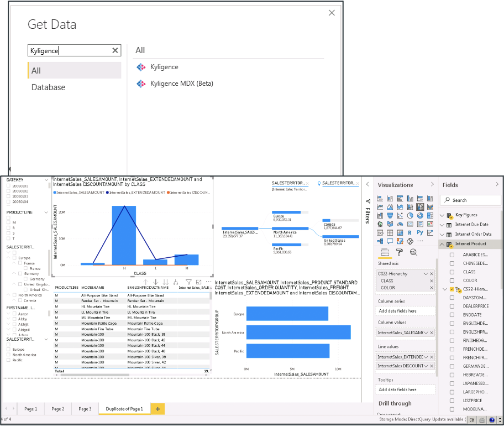The width and height of the screenshot is (504, 426).
Task: Open Focus mode on the table visual
Action: pyautogui.click(x=198, y=282)
